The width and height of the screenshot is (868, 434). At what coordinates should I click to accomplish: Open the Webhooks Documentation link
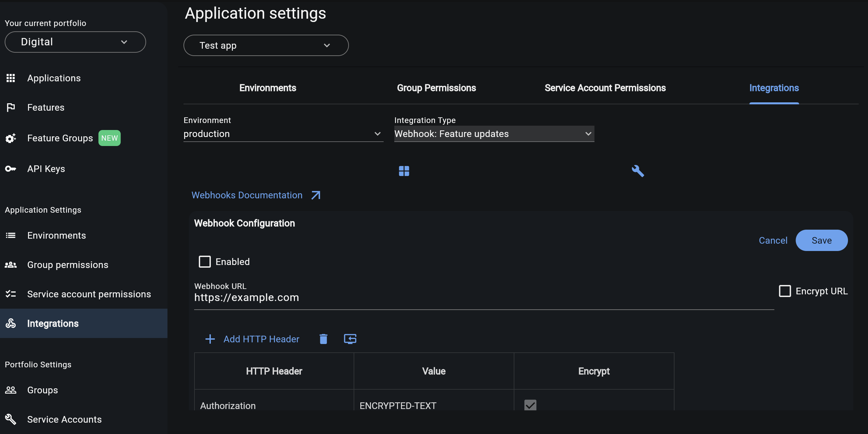[x=247, y=195]
